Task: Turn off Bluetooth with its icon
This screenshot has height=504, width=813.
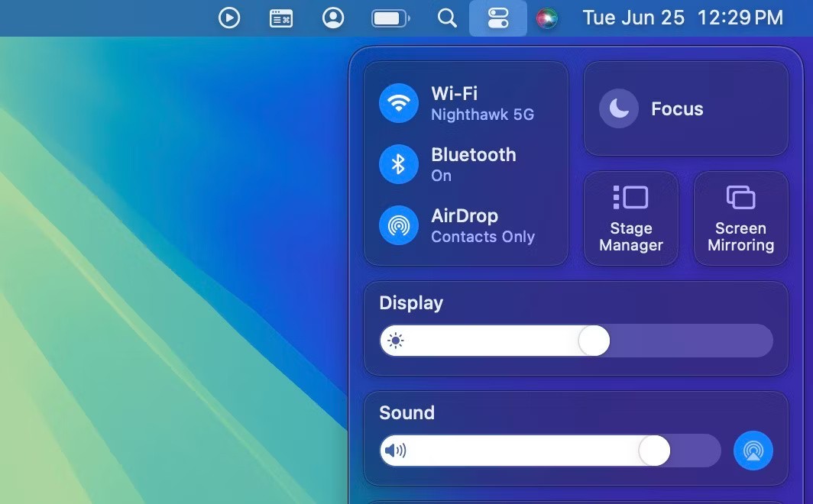Action: point(399,164)
